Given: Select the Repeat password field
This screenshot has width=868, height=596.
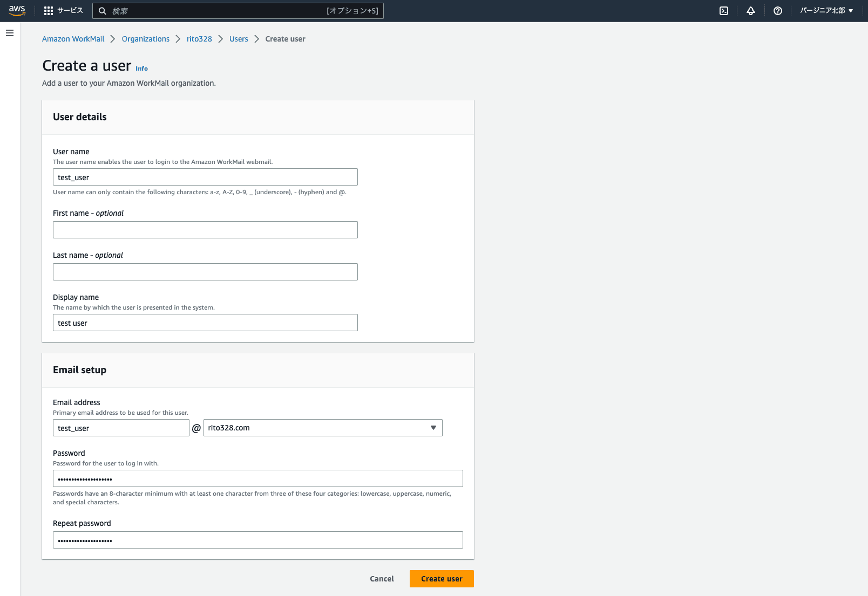Looking at the screenshot, I should [258, 540].
